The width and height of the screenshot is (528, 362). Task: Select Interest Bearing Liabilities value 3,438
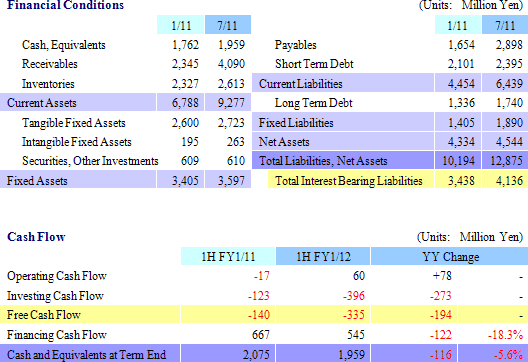click(x=461, y=181)
